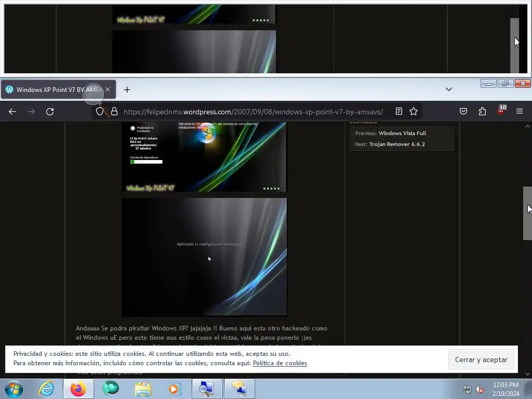This screenshot has height=399, width=532.
Task: Click the scrollbar up arrow
Action: tap(528, 126)
